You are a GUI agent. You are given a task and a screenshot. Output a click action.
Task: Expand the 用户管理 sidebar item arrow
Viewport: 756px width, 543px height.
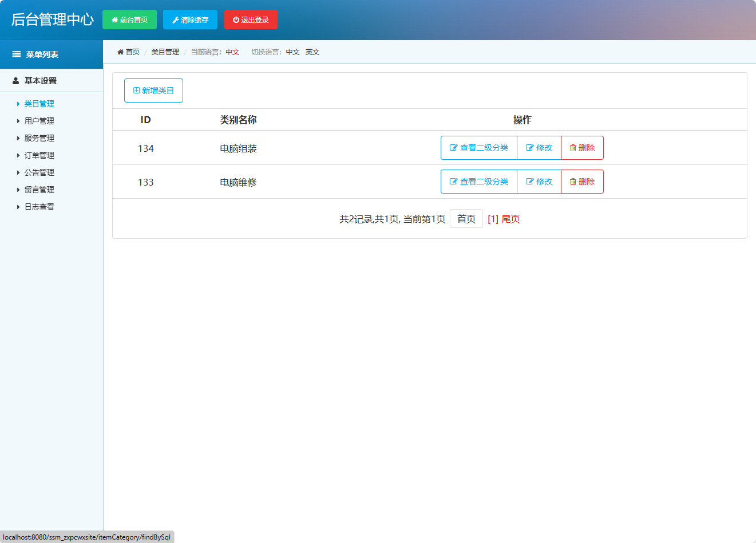pos(18,121)
